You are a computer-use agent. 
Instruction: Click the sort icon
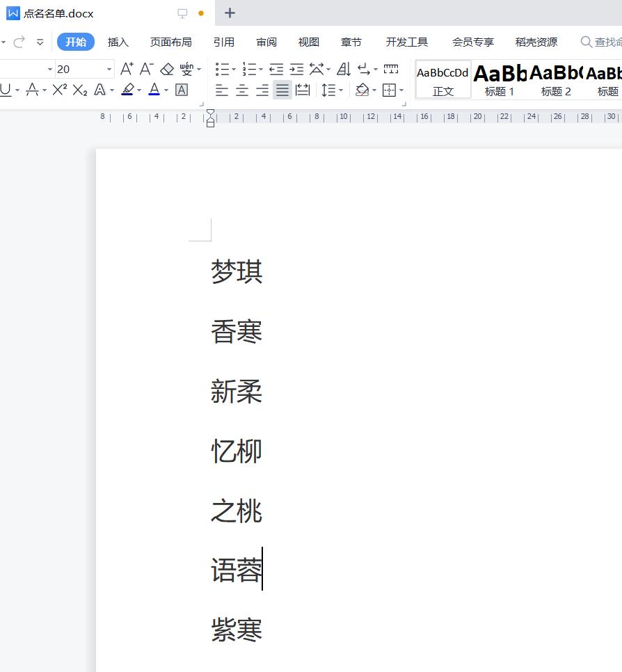coord(344,69)
